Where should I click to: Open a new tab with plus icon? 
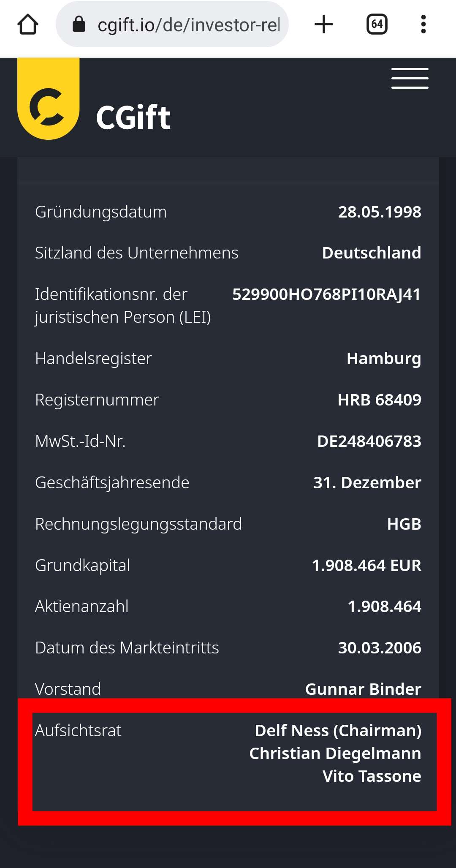point(324,24)
